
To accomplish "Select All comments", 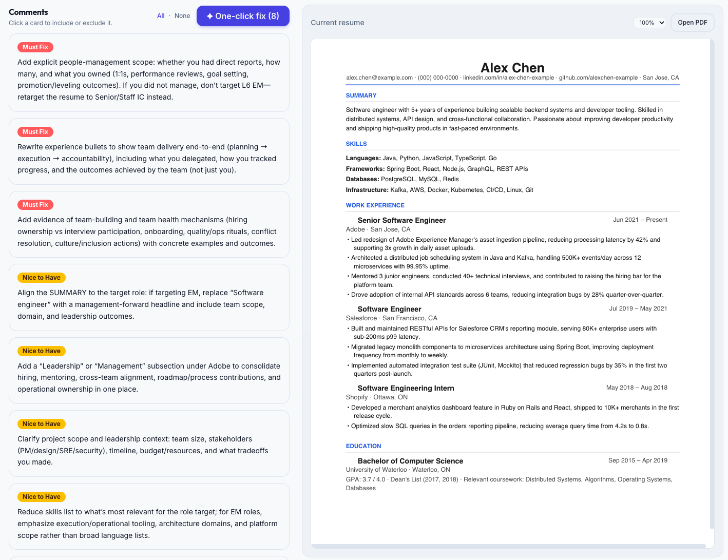I will (161, 15).
